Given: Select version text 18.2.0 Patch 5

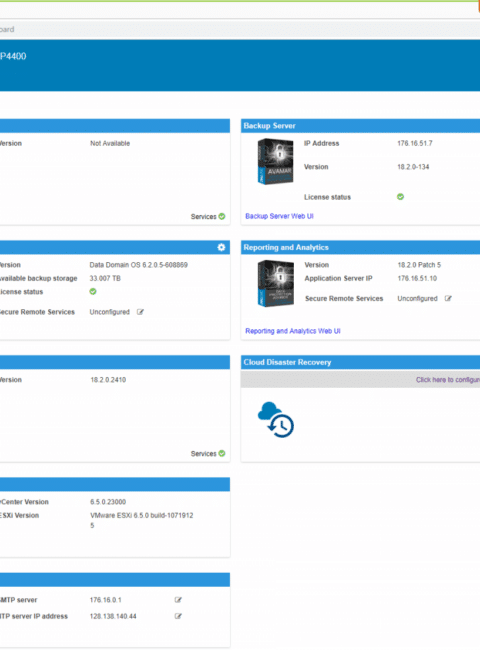Looking at the screenshot, I should click(x=419, y=265).
